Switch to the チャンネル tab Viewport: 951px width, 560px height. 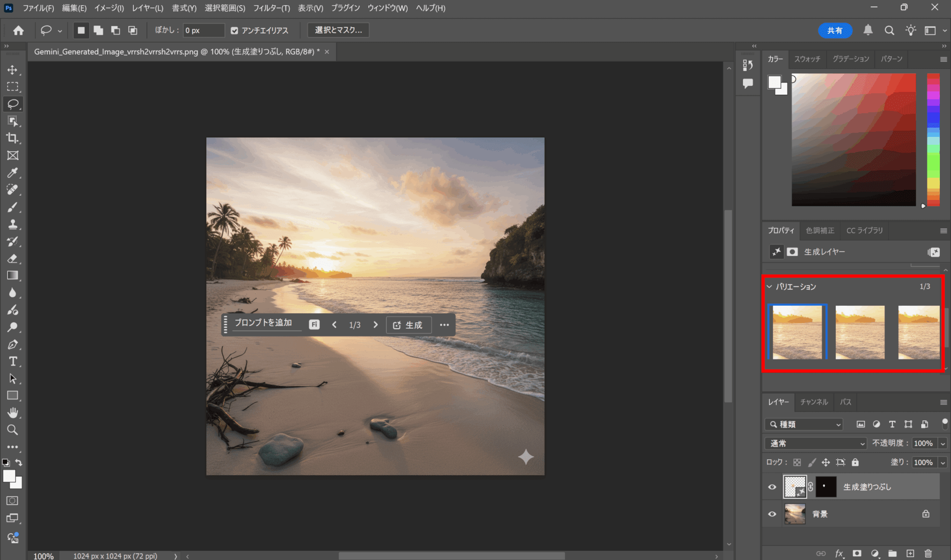(x=814, y=402)
